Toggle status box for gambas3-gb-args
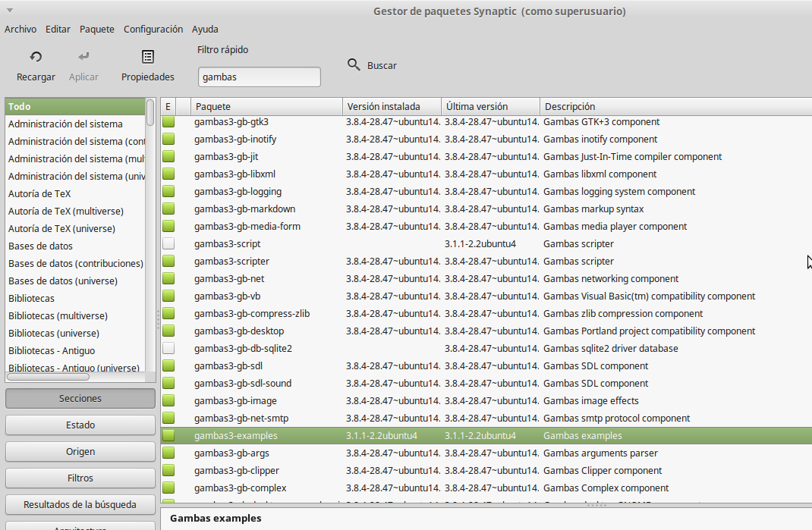The height and width of the screenshot is (530, 812). [x=168, y=453]
